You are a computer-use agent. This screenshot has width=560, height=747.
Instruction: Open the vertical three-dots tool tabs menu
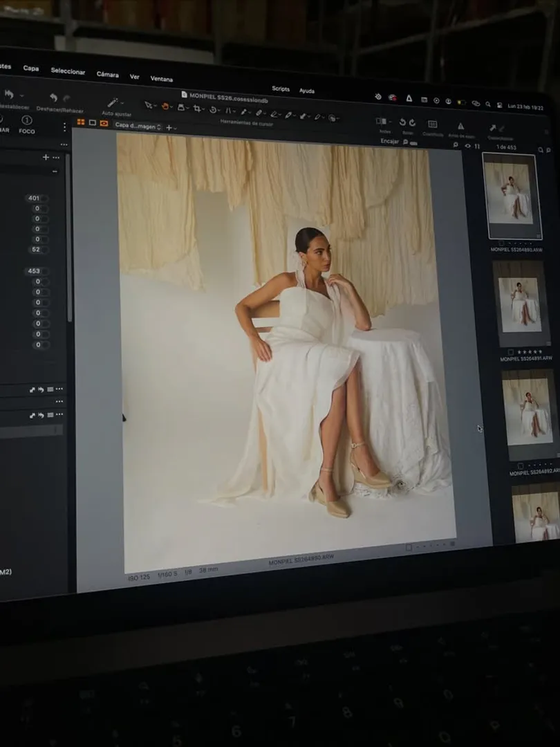pyautogui.click(x=64, y=127)
